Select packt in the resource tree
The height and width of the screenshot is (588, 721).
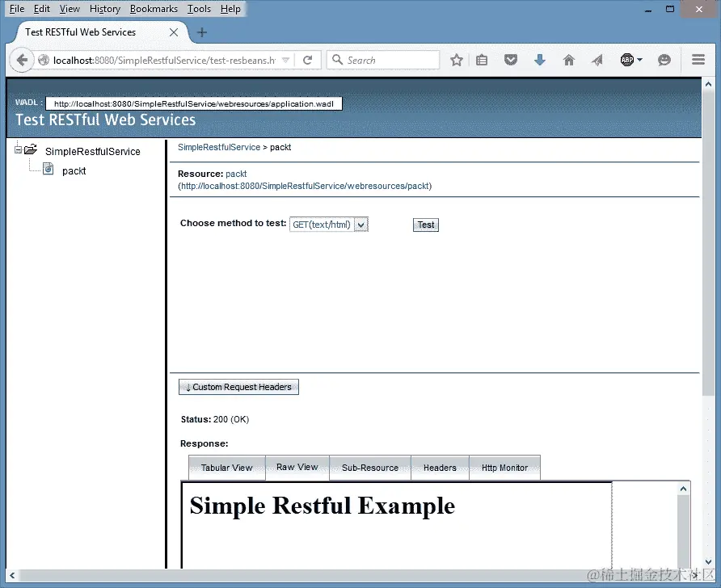point(74,171)
